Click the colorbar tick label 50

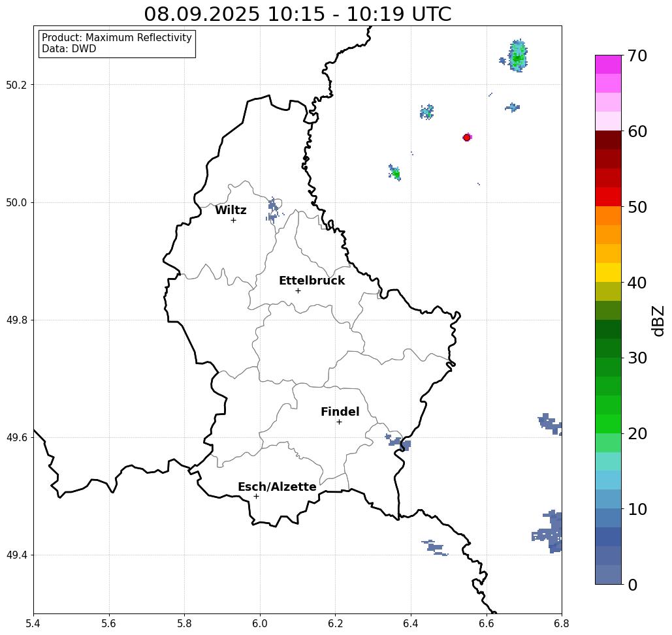(637, 207)
